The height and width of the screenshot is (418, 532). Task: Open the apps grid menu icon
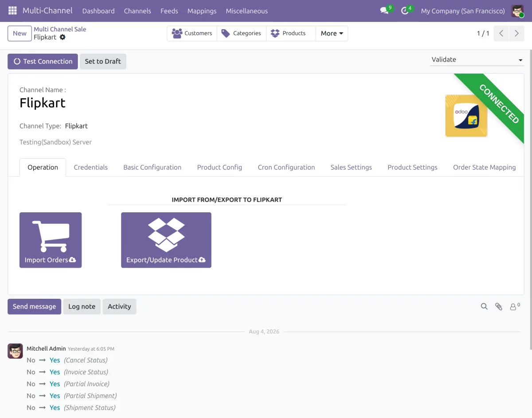click(x=12, y=11)
